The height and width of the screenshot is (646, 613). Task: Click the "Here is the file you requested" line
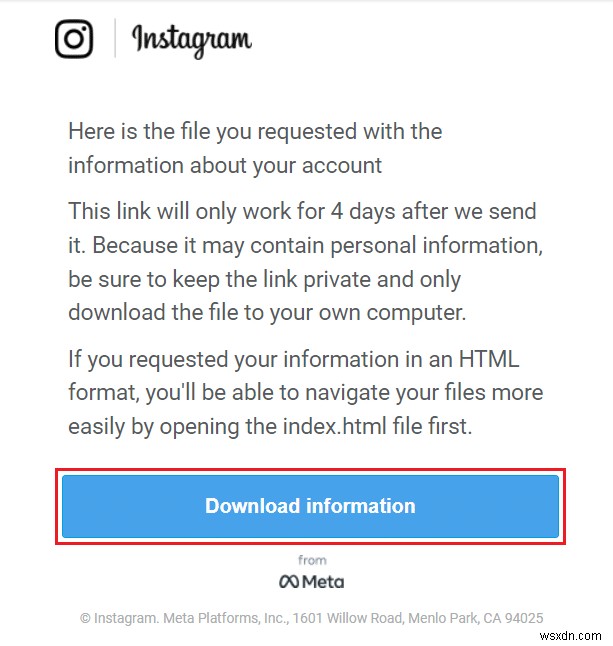click(255, 131)
